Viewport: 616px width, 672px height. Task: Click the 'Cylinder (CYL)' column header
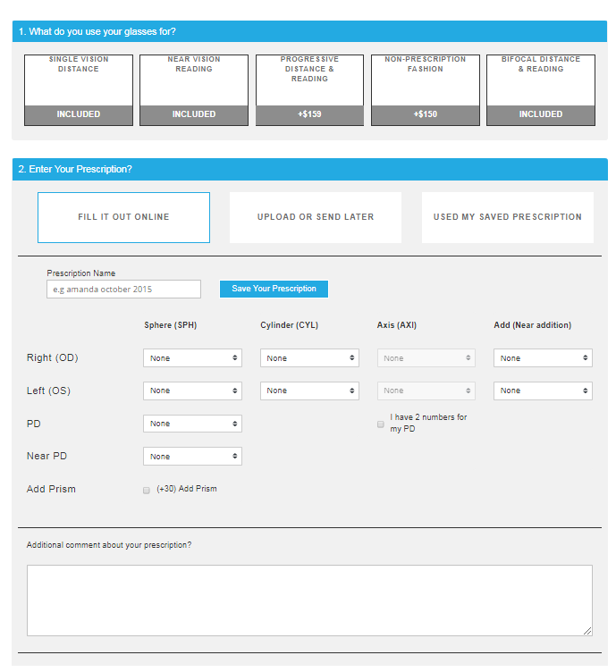pos(290,325)
